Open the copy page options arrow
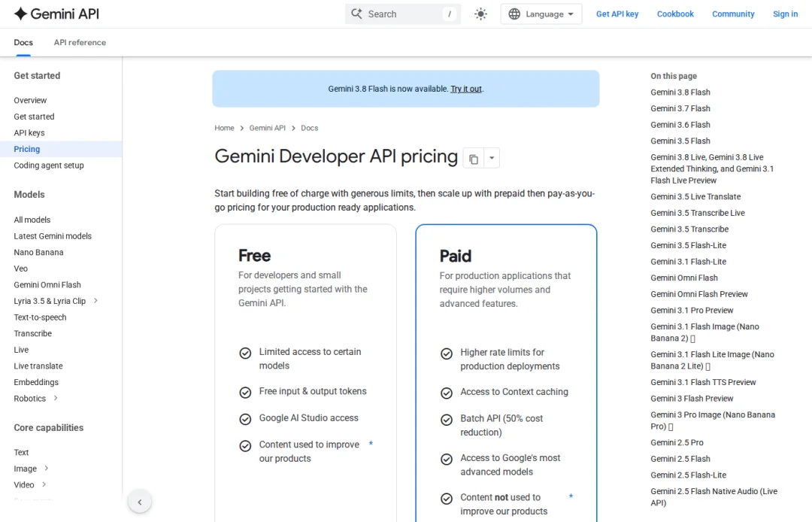Image resolution: width=812 pixels, height=522 pixels. [x=492, y=158]
